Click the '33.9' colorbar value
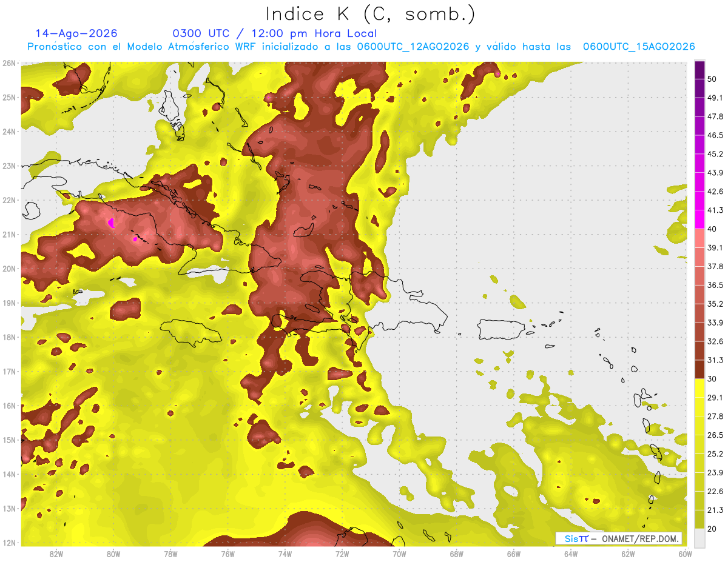 click(x=715, y=323)
